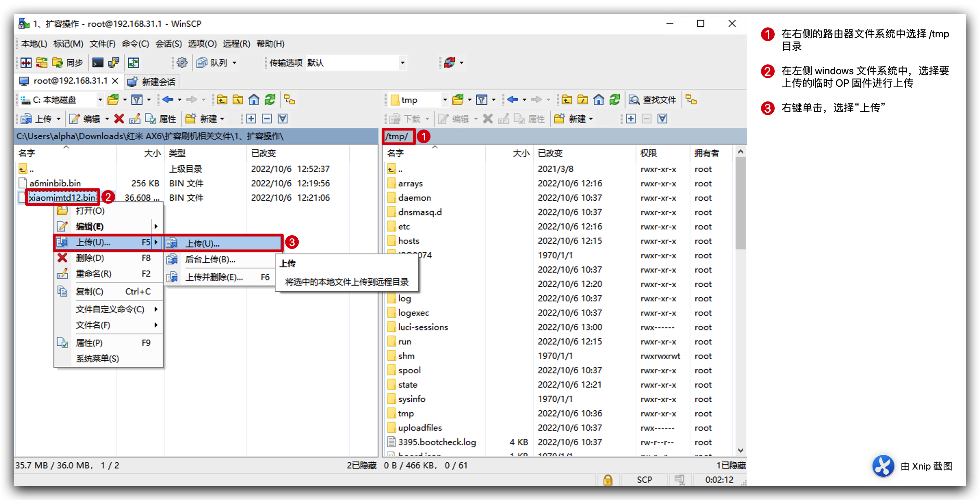Open the local 编辑 button dropdown arrow
Viewport: 980px width, 500px height.
click(x=107, y=119)
